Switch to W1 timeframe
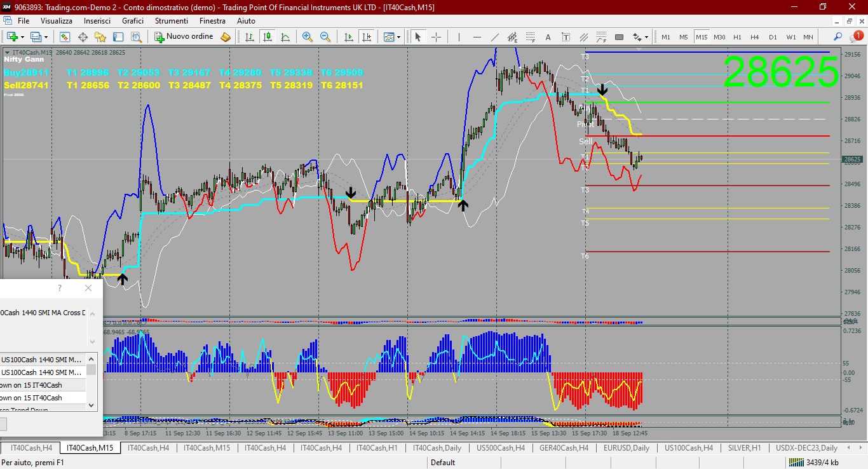Viewport: 868px width, 469px height. 791,37
